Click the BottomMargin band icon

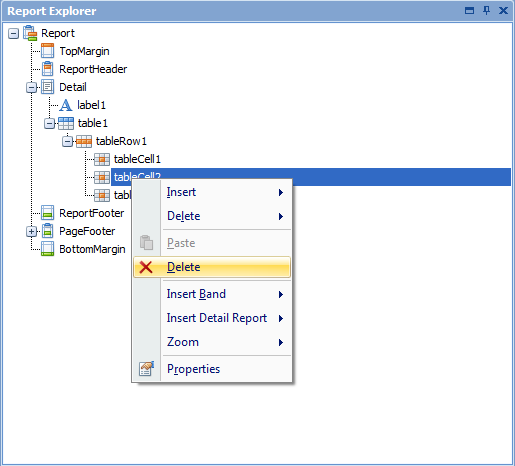(48, 249)
